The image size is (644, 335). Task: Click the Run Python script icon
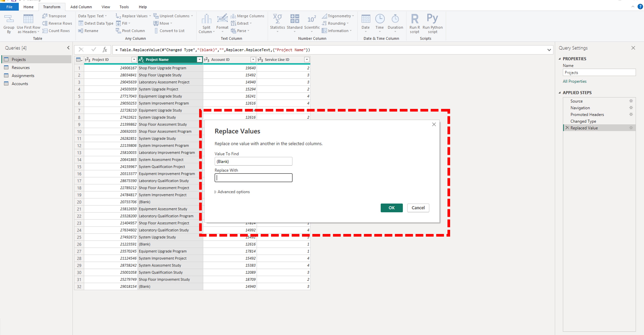point(432,19)
